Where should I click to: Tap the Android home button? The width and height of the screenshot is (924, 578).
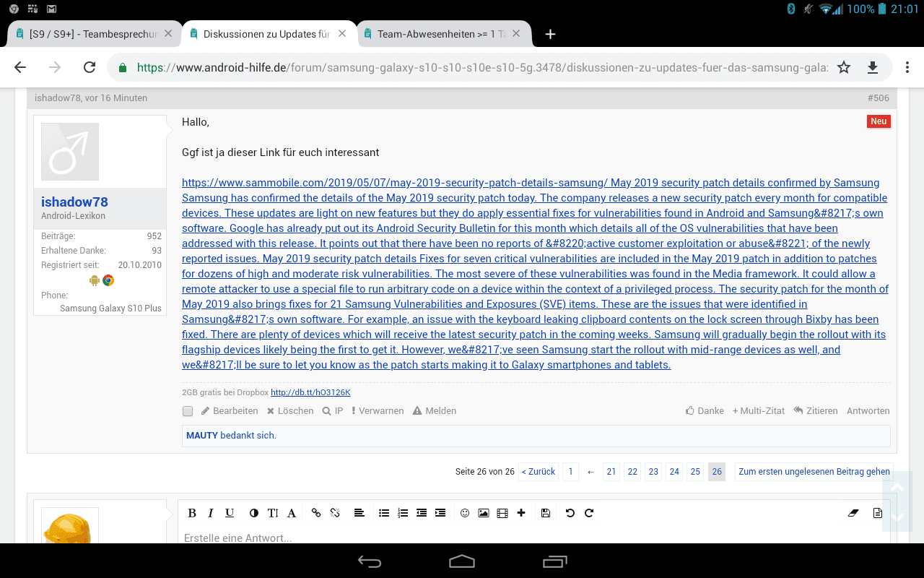(x=462, y=561)
